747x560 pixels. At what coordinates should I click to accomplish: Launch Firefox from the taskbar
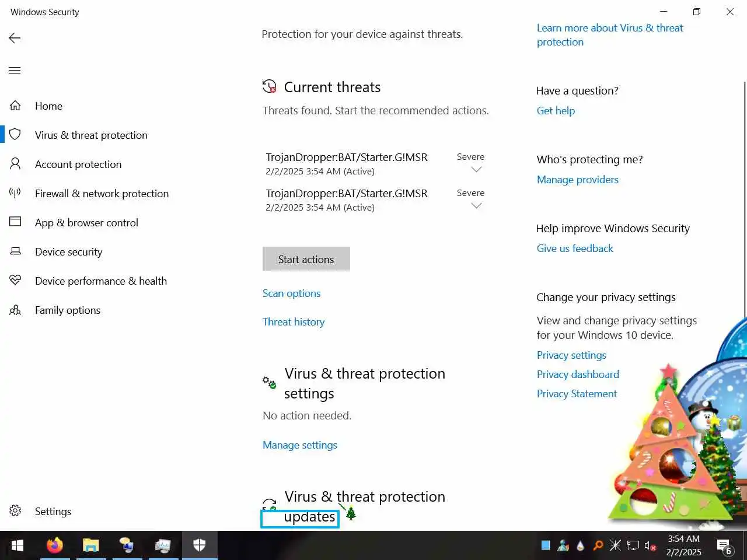click(x=55, y=545)
